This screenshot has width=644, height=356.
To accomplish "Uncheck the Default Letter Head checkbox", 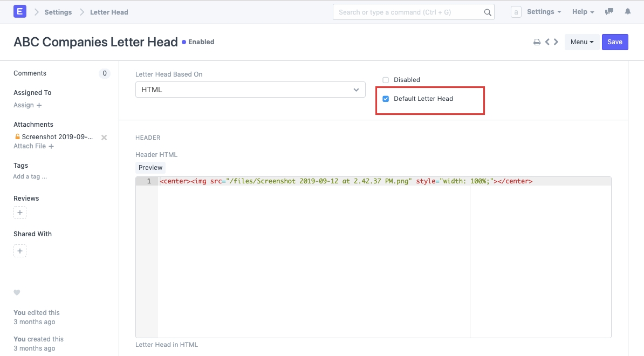I will click(x=386, y=99).
